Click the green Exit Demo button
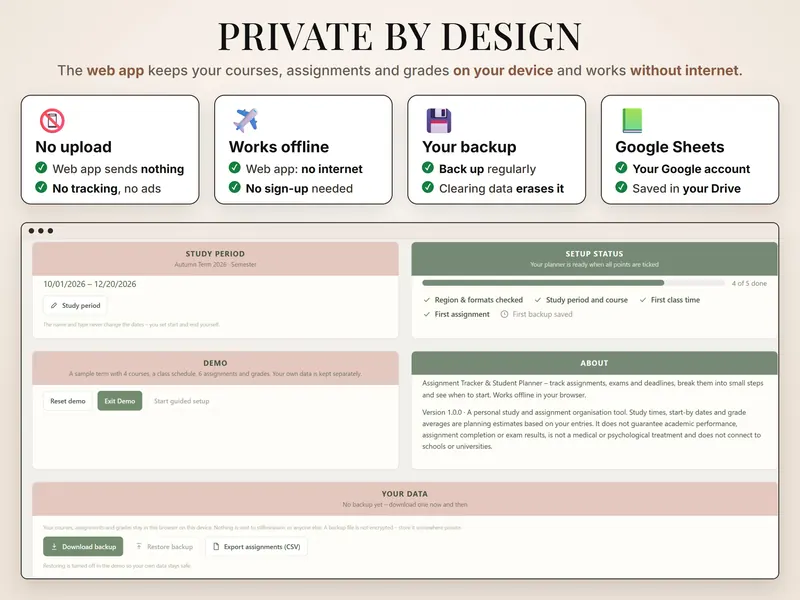This screenshot has height=600, width=800. pyautogui.click(x=120, y=401)
